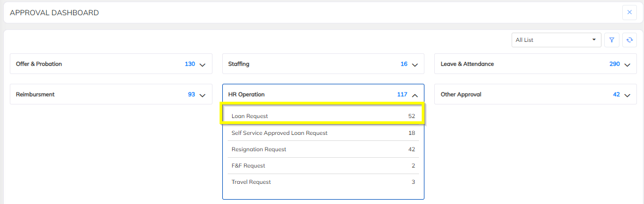Image resolution: width=644 pixels, height=204 pixels.
Task: Click the HR Operation title
Action: [246, 95]
